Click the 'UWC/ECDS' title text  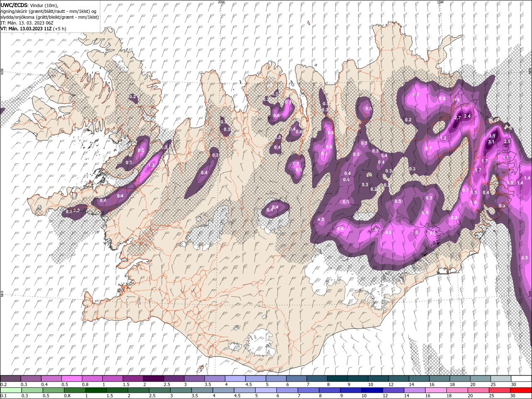14,5
